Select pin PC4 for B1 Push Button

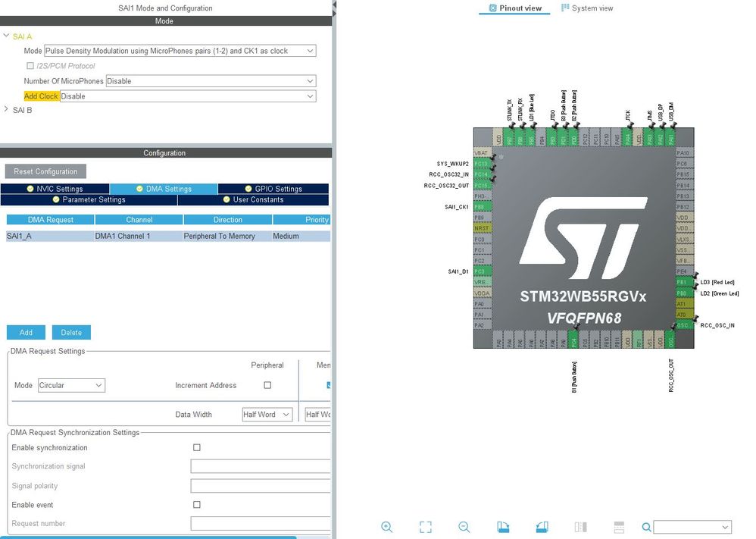(x=573, y=339)
